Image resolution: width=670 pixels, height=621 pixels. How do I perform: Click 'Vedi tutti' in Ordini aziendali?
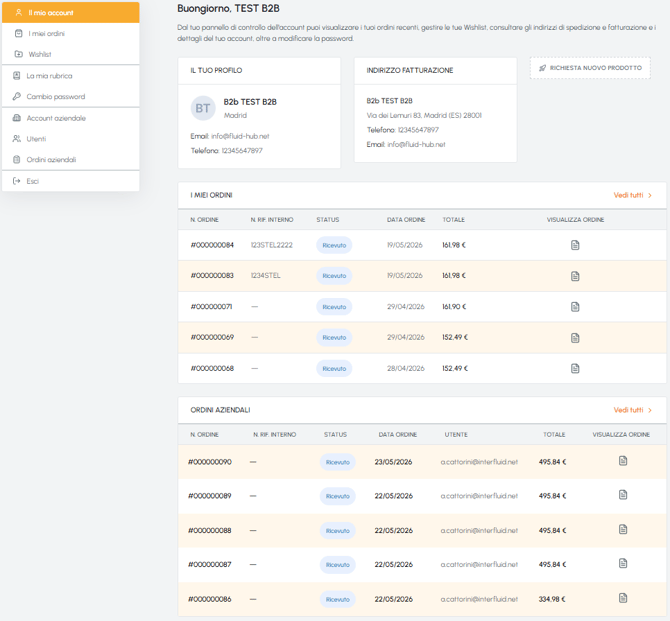(628, 410)
